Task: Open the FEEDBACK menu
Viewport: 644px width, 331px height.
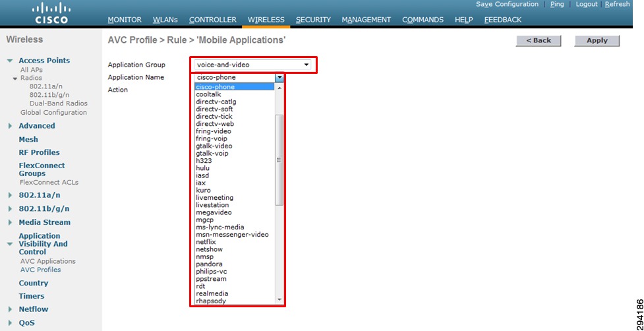Action: click(x=503, y=20)
